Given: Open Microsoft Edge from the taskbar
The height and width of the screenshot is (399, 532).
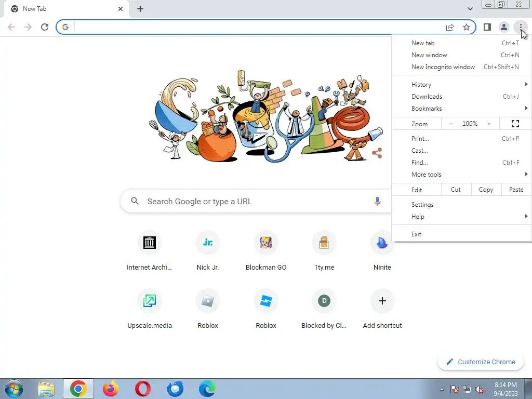Looking at the screenshot, I should pyautogui.click(x=207, y=389).
